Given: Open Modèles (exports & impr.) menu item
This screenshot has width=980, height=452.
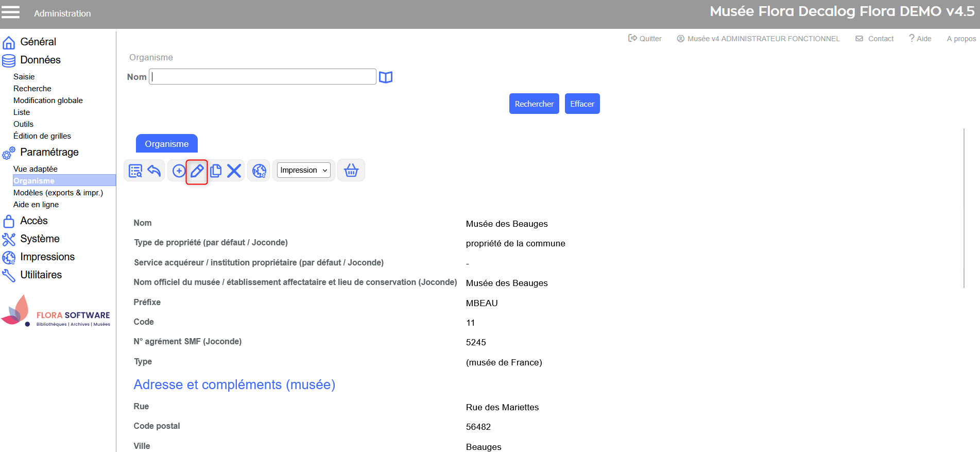Looking at the screenshot, I should [58, 193].
